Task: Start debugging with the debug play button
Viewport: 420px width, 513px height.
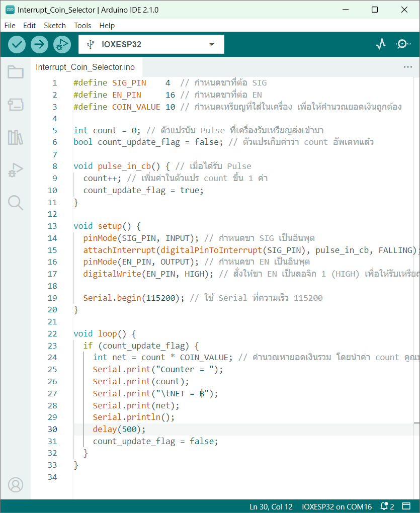Action: [62, 44]
